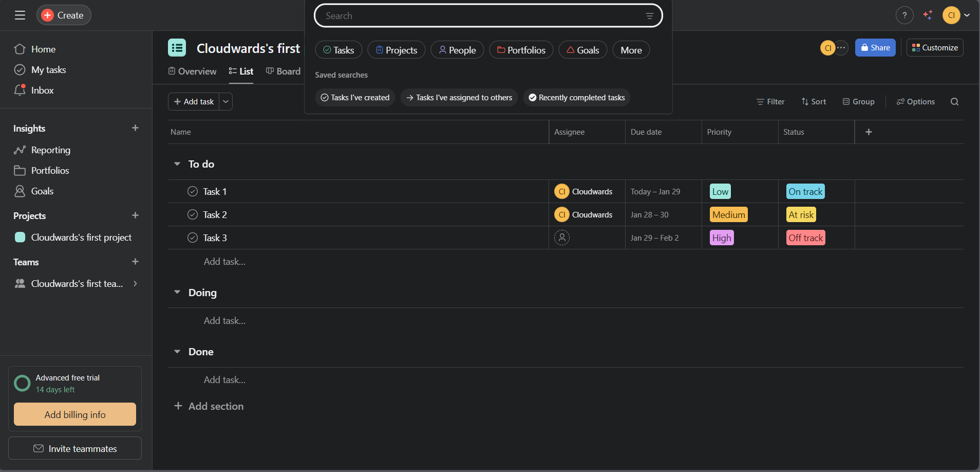Click the search filter options icon
The height and width of the screenshot is (472, 980).
pyautogui.click(x=649, y=16)
